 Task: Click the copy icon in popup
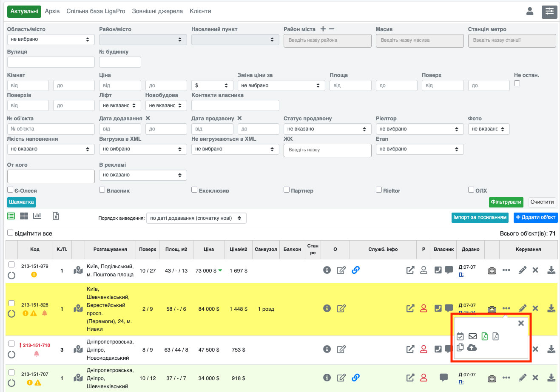[460, 348]
